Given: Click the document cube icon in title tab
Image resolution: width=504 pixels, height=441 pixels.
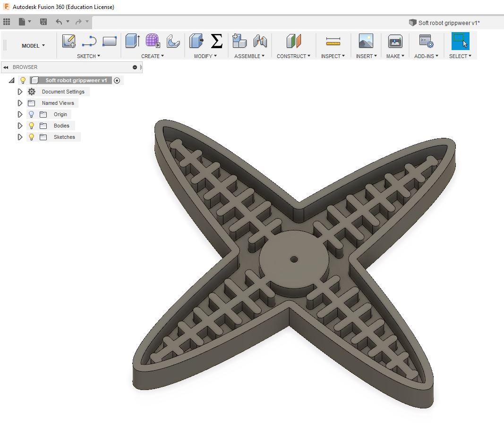Looking at the screenshot, I should [x=412, y=23].
